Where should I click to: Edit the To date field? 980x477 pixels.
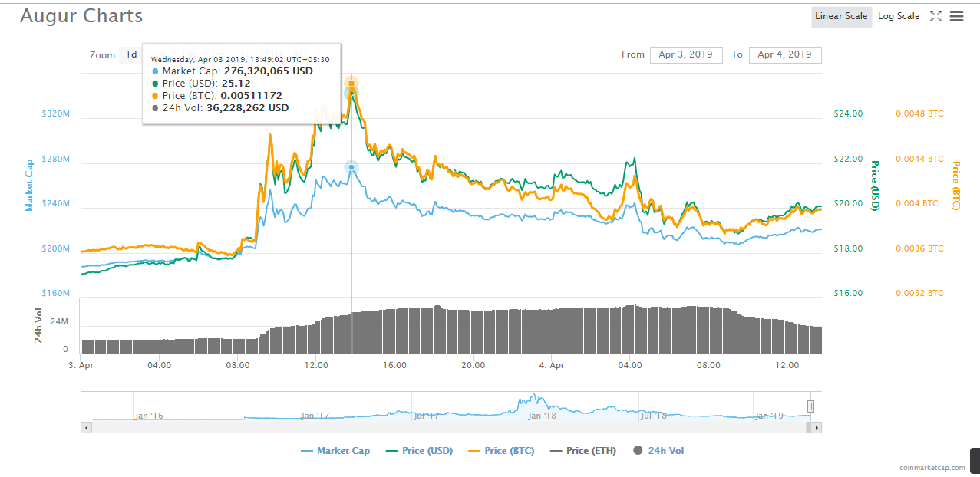tap(785, 54)
